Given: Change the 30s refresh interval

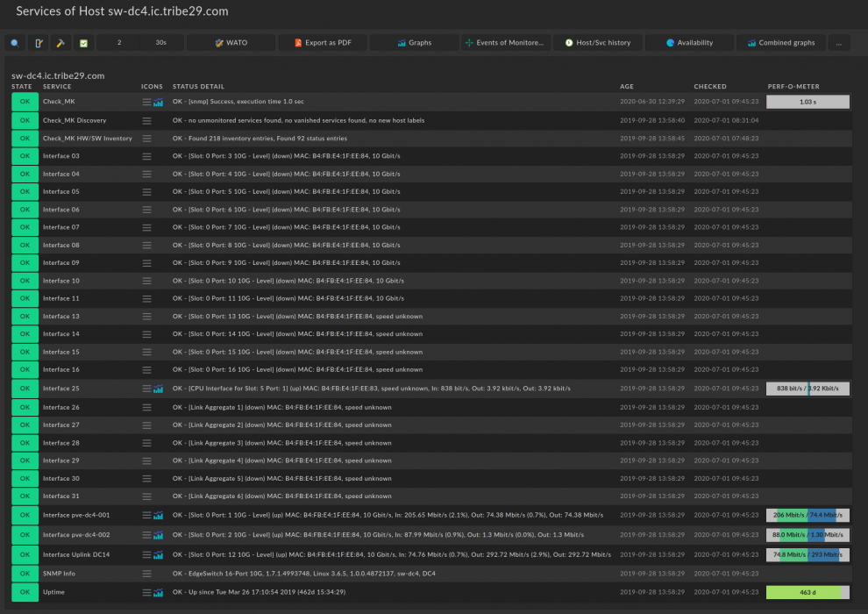Looking at the screenshot, I should (x=160, y=42).
